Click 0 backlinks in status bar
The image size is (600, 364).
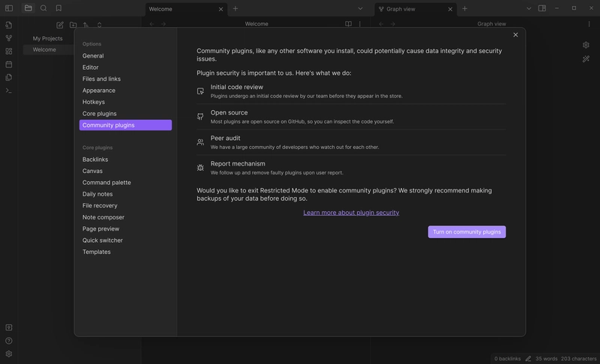pos(508,359)
